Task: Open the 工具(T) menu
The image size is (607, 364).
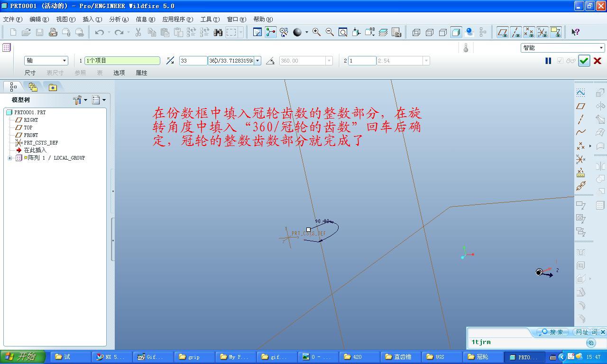Action: click(x=210, y=19)
